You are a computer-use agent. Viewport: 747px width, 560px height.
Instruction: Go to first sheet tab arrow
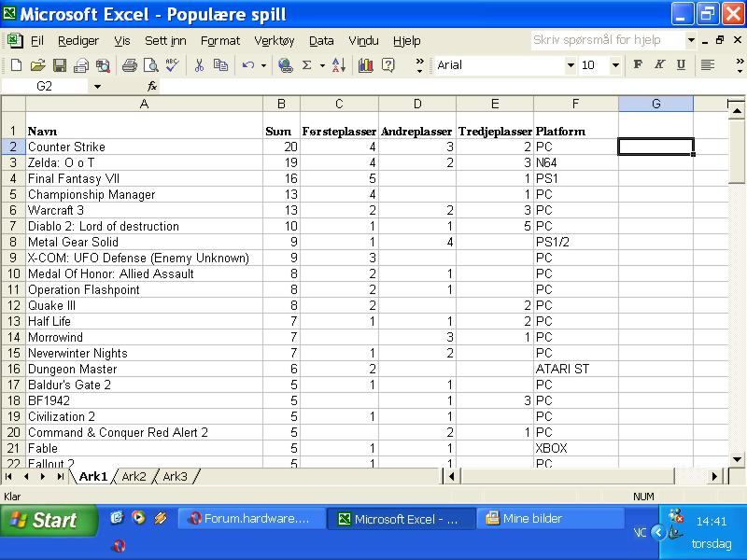[9, 476]
